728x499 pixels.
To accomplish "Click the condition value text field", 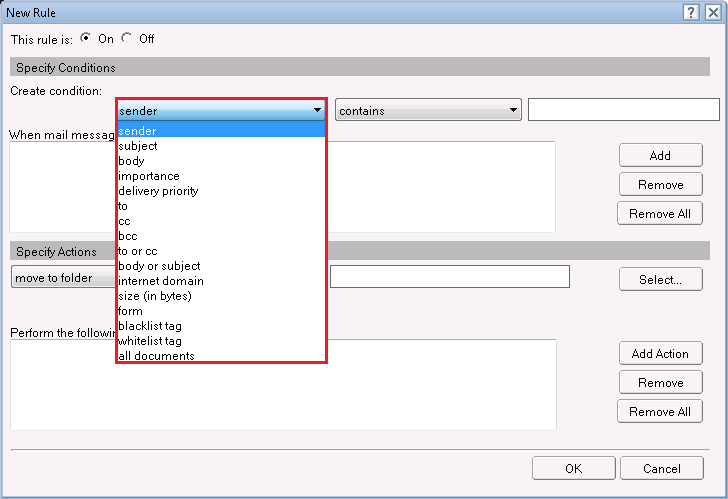I will point(623,110).
